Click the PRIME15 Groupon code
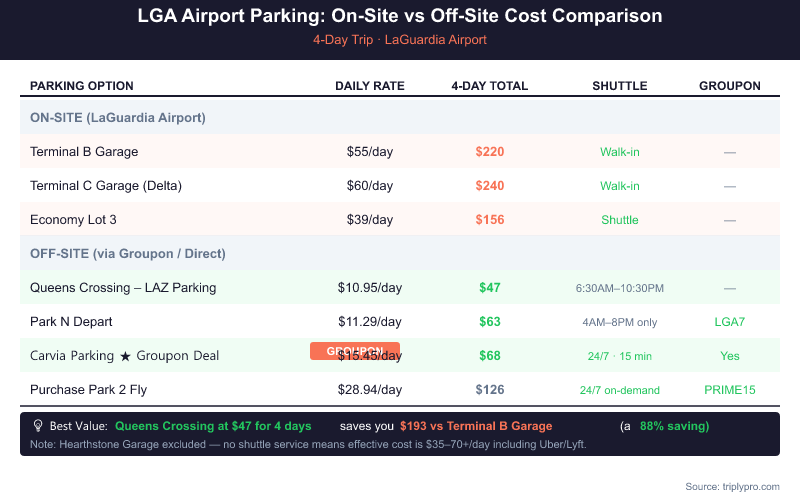The height and width of the screenshot is (500, 800). point(730,390)
